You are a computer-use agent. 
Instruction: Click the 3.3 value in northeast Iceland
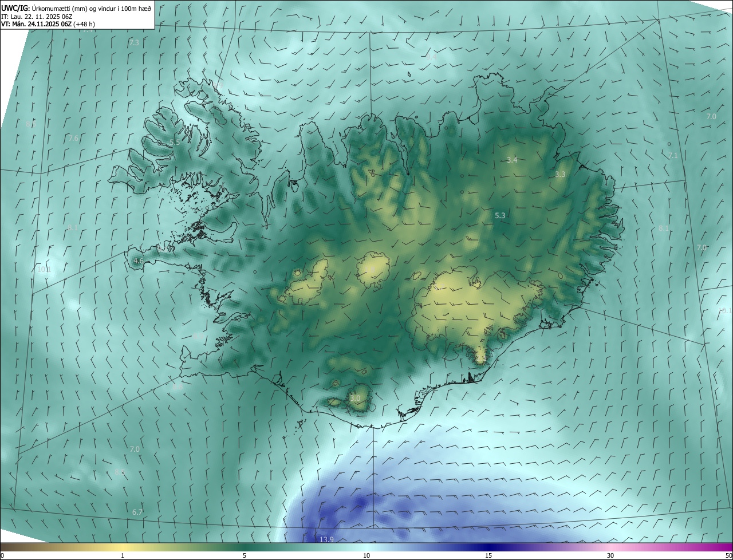click(560, 175)
